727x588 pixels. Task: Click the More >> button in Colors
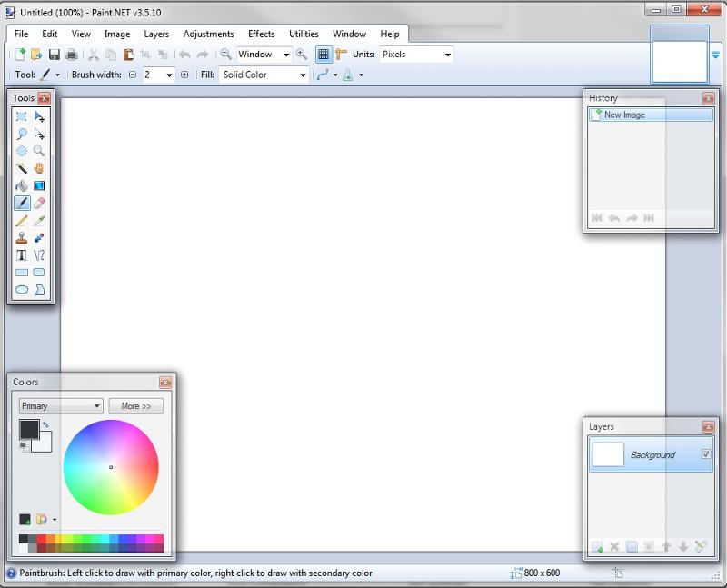(x=136, y=406)
